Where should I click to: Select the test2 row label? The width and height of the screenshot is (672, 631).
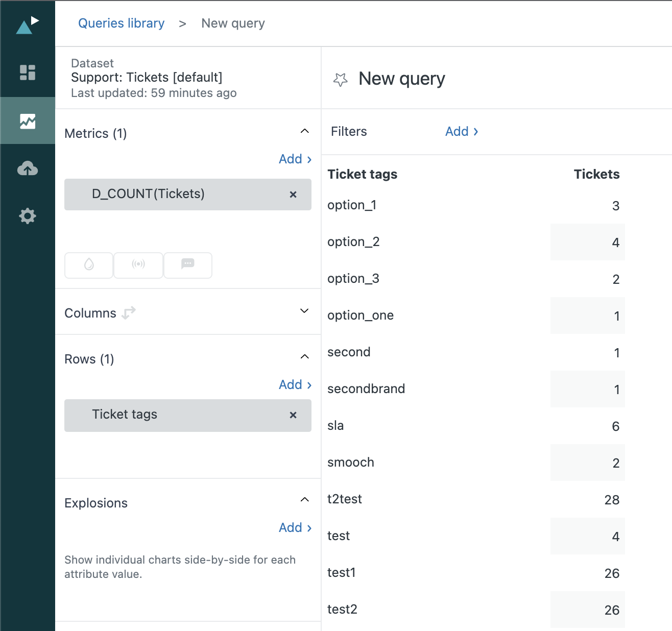pos(342,610)
